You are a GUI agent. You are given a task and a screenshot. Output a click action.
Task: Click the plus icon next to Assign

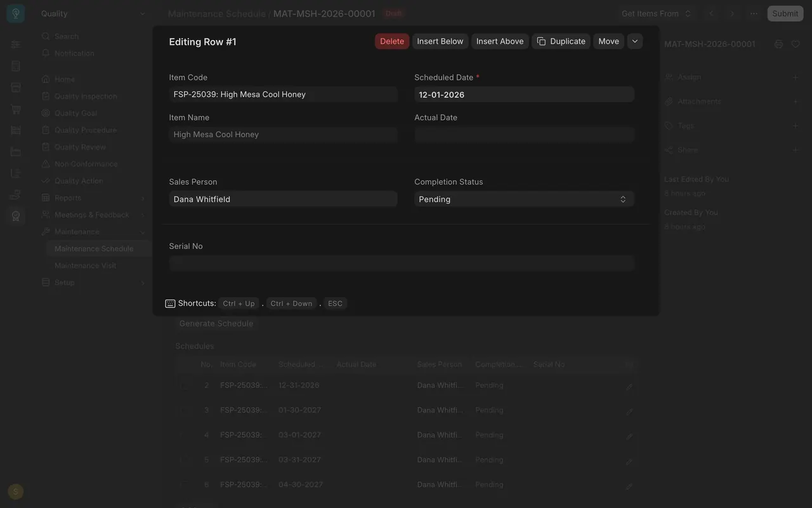(796, 77)
